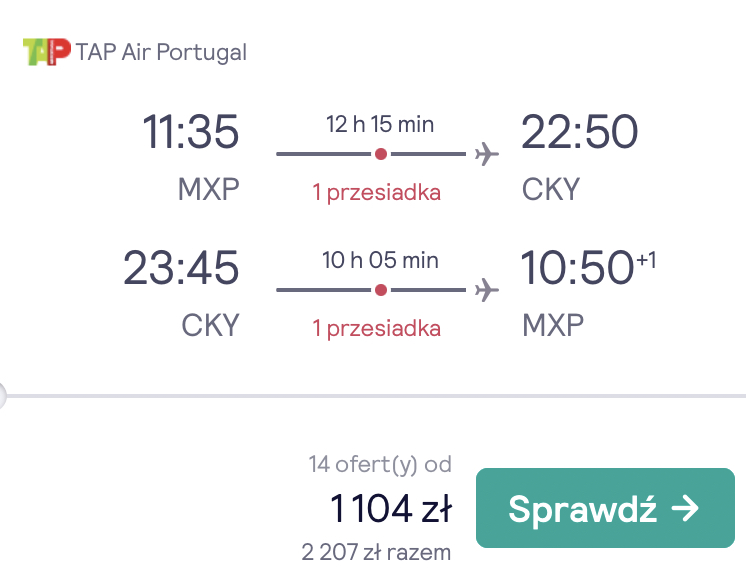This screenshot has height=584, width=746.
Task: Click the arrow on the Sprawdź button
Action: (685, 508)
